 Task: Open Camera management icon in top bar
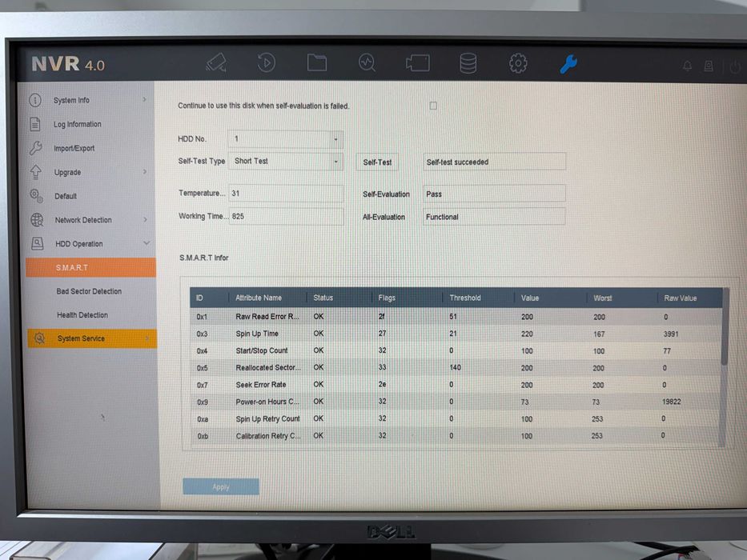click(418, 63)
